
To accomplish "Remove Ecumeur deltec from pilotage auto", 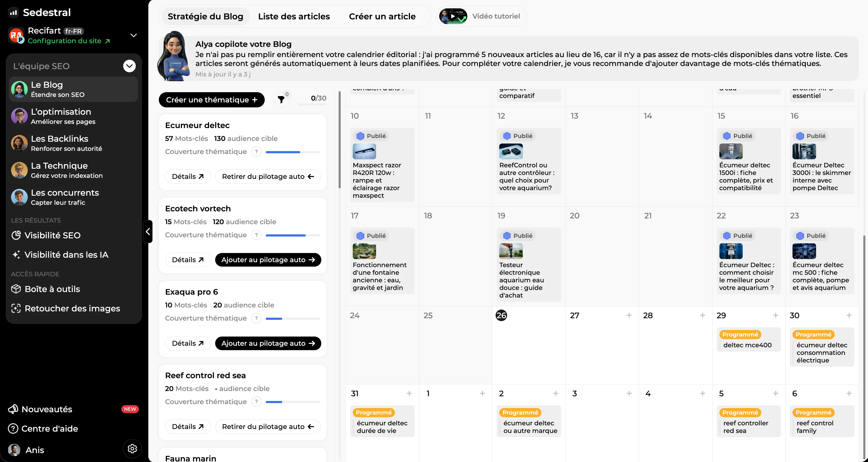I will (268, 177).
